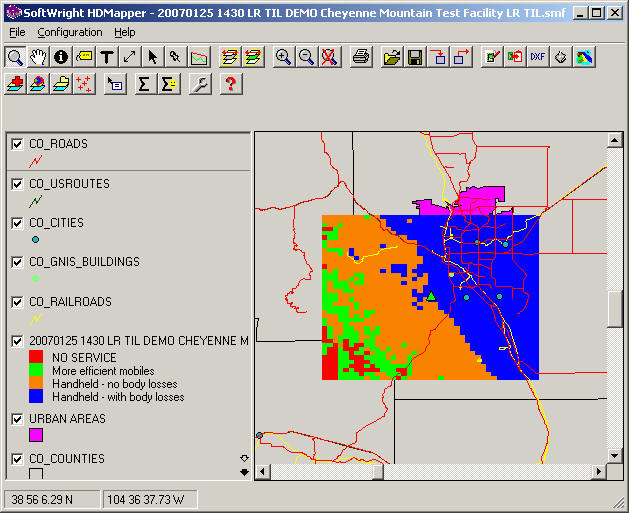Toggle the URBAN AREAS layer checkbox
The height and width of the screenshot is (513, 629).
(17, 419)
